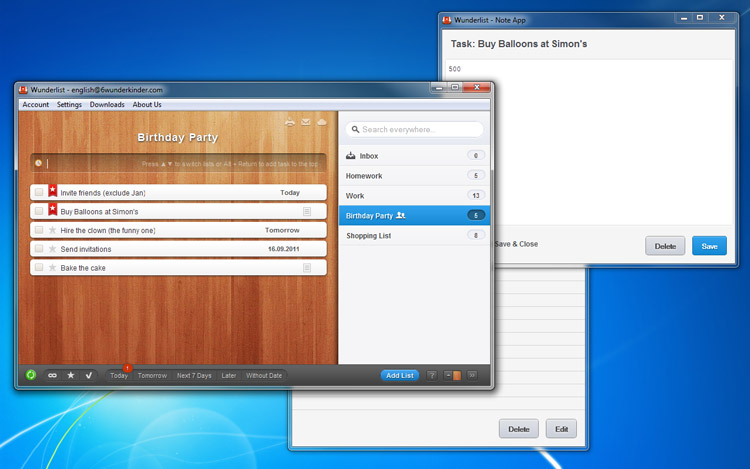This screenshot has width=750, height=469.
Task: Open the About Us menu
Action: (x=147, y=104)
